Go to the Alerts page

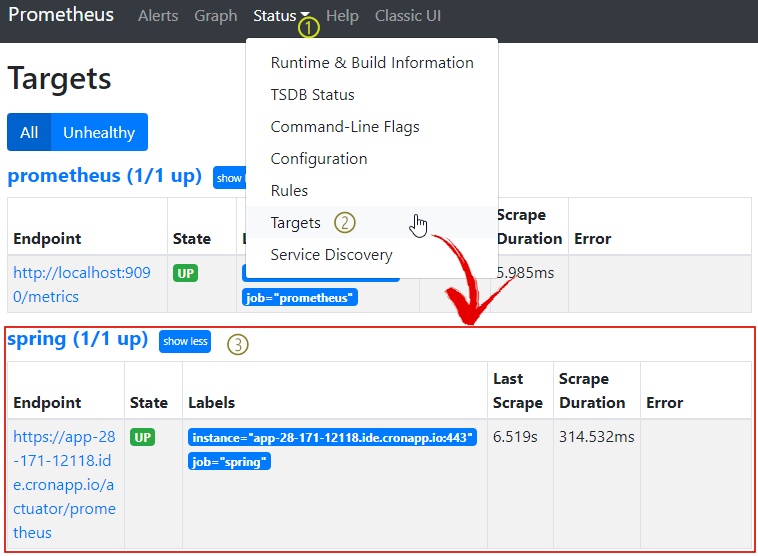[158, 15]
